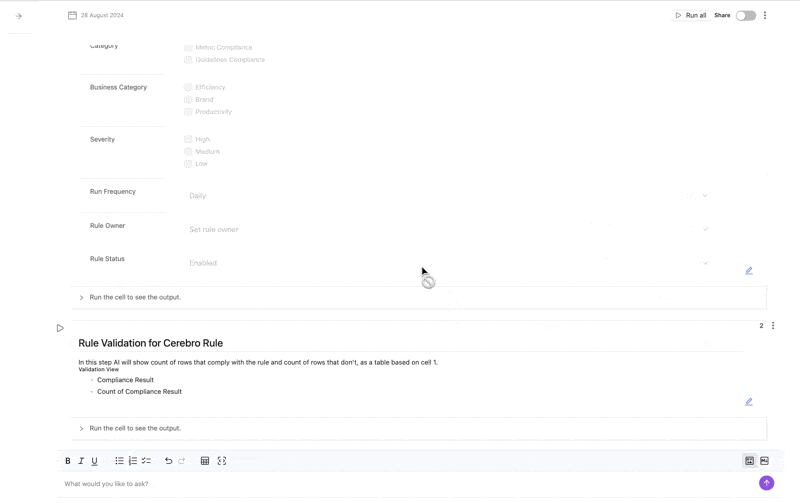This screenshot has height=503, width=800.
Task: Click the purple send arrow button
Action: coord(766,483)
